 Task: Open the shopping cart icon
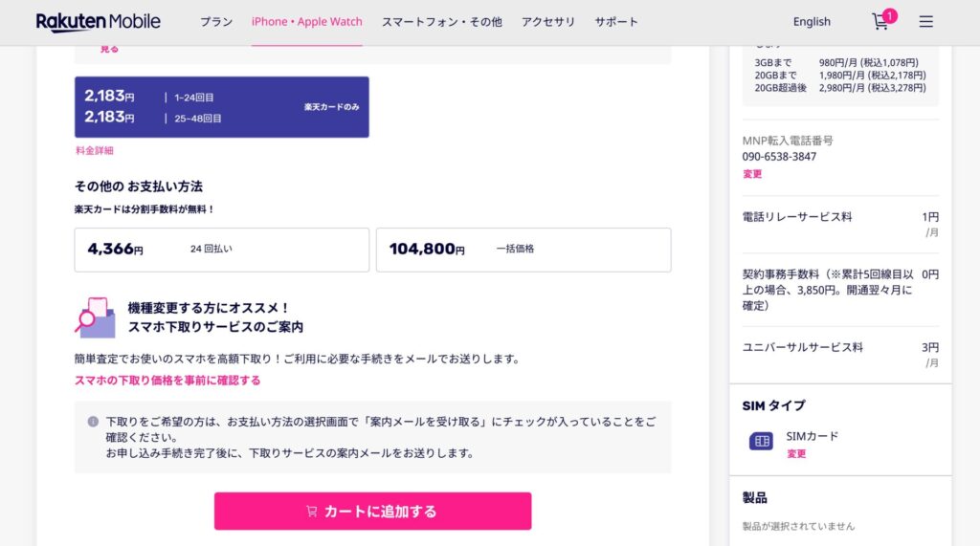880,21
